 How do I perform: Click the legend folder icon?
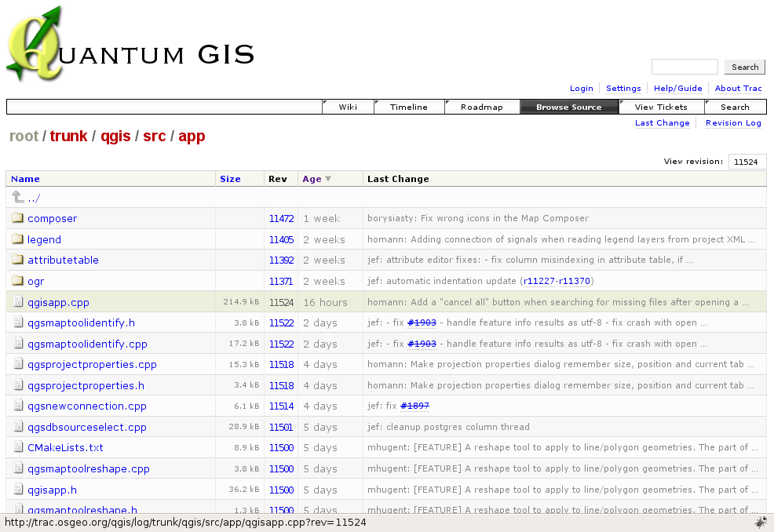click(x=18, y=239)
